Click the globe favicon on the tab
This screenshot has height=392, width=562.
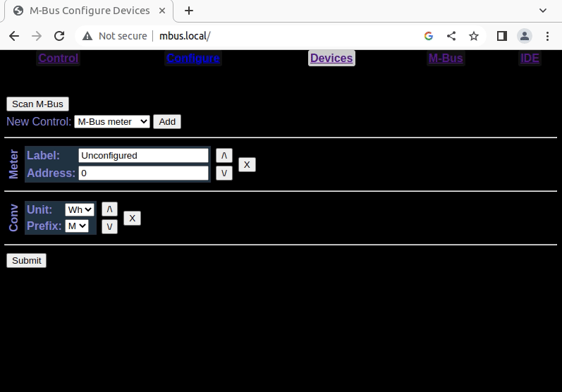point(18,11)
